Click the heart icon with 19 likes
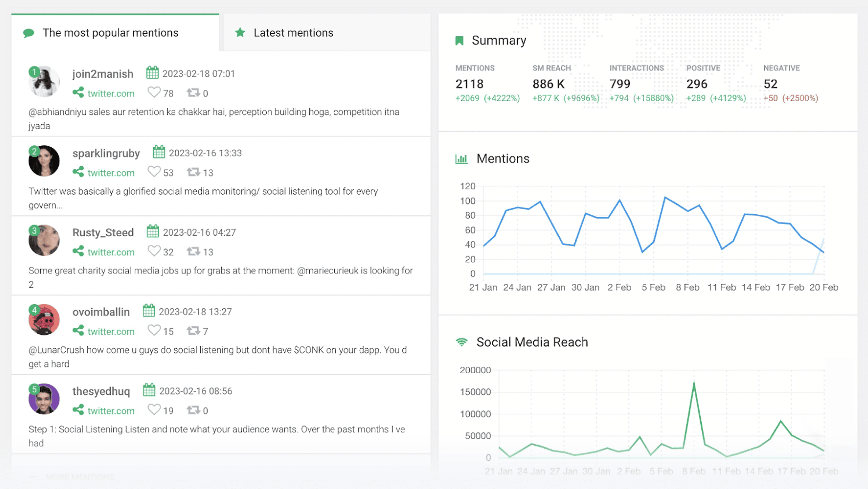The height and width of the screenshot is (489, 868). [x=154, y=409]
